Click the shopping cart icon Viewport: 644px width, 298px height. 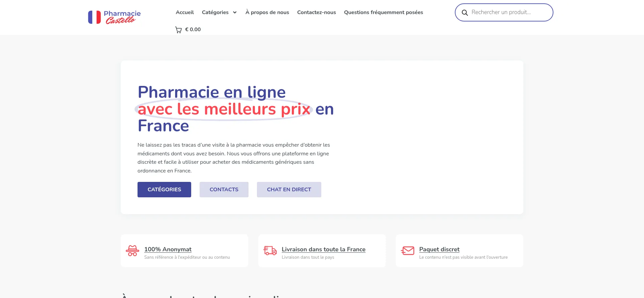(178, 30)
